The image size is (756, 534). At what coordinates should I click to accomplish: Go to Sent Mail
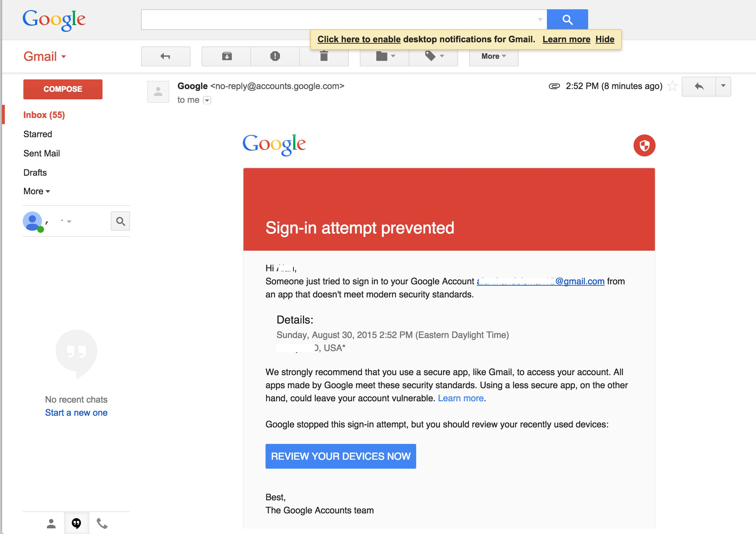[x=42, y=153]
